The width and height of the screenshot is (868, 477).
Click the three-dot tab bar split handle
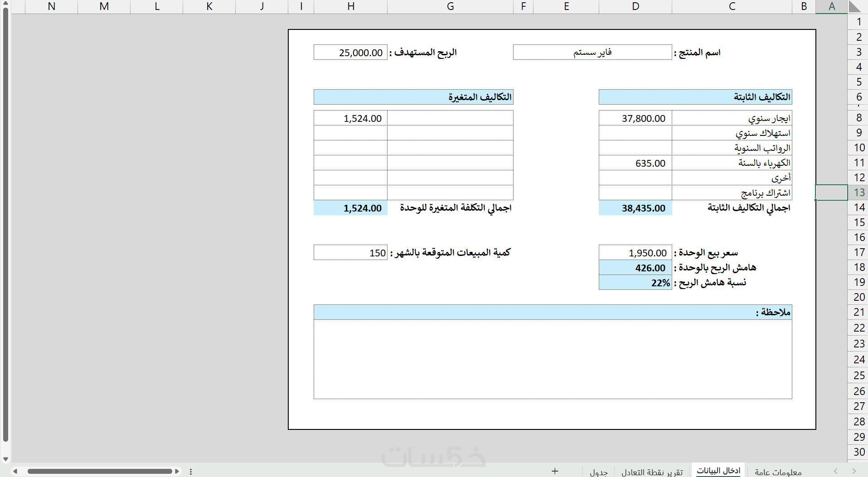pyautogui.click(x=191, y=472)
